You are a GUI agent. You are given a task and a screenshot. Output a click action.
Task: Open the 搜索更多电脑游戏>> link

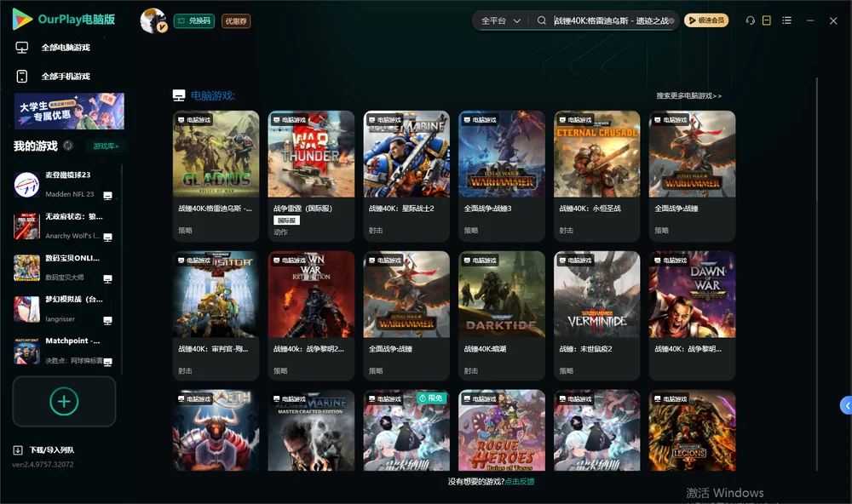[x=688, y=95]
